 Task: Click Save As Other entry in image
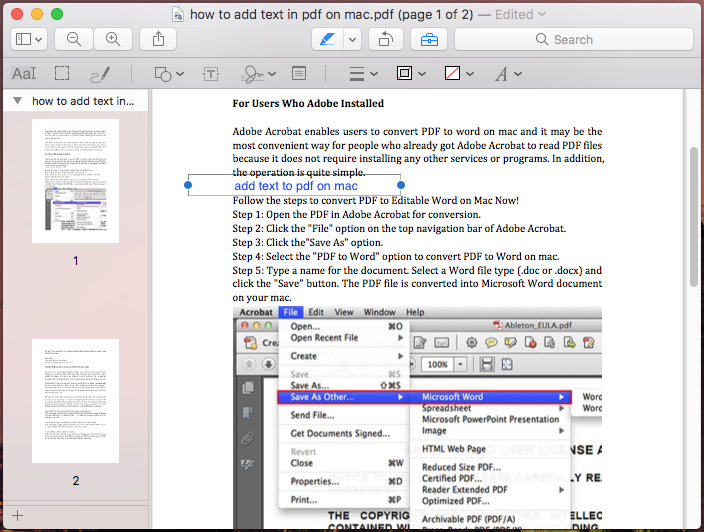(x=344, y=397)
